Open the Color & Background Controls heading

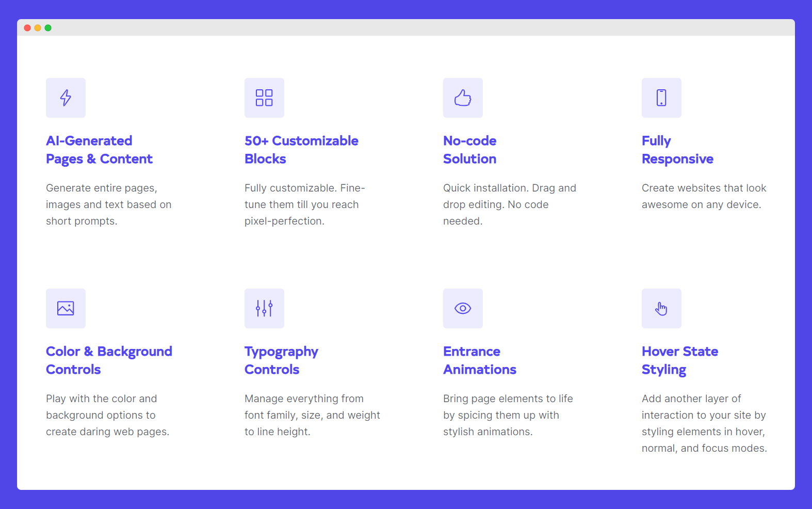pos(109,360)
